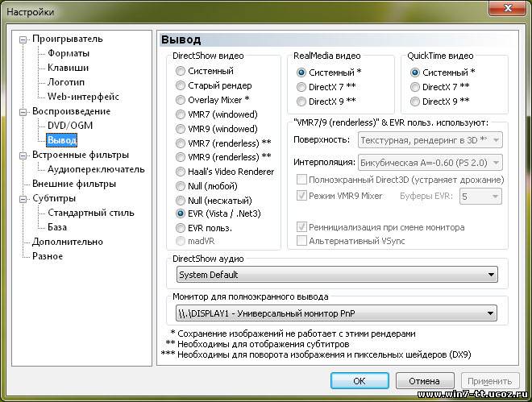This screenshot has height=402, width=532.
Task: Select Субтитры tree item
Action: point(54,198)
